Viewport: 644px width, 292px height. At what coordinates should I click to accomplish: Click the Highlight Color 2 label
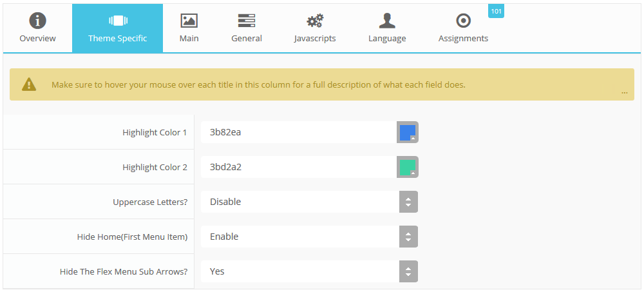click(155, 168)
